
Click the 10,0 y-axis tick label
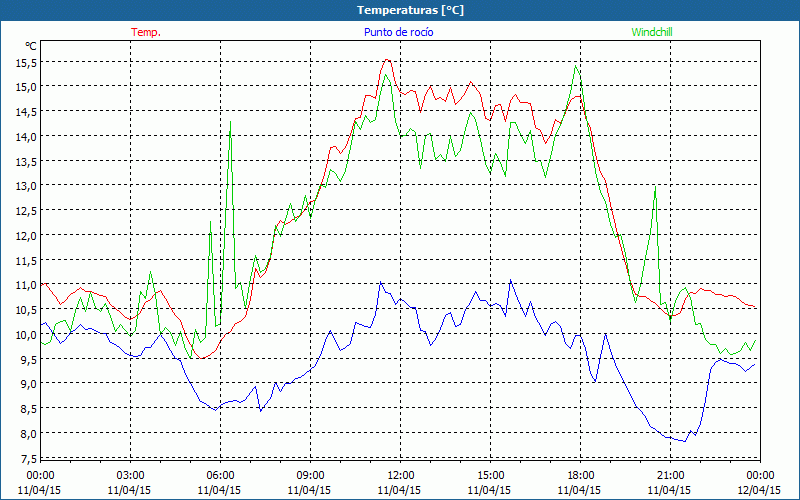coord(27,334)
